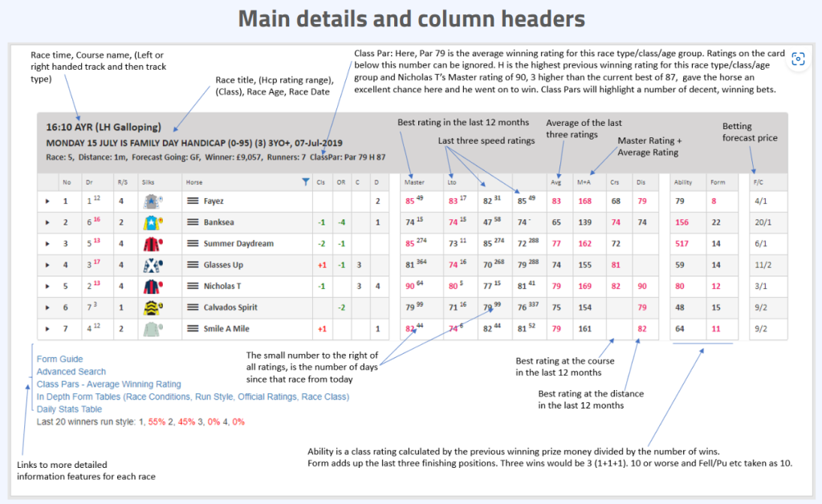Click Banksea's jockey silks icon
Image resolution: width=822 pixels, height=504 pixels.
tap(153, 222)
